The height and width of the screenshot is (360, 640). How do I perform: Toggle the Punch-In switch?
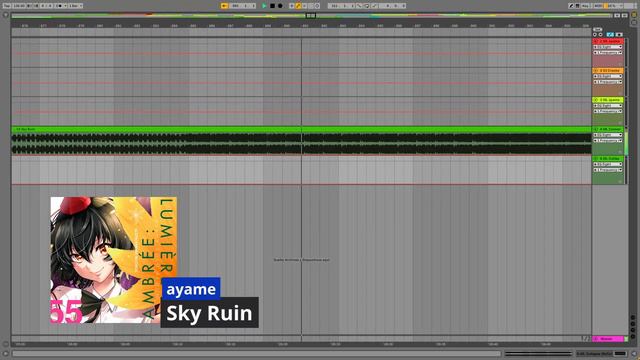pos(359,6)
